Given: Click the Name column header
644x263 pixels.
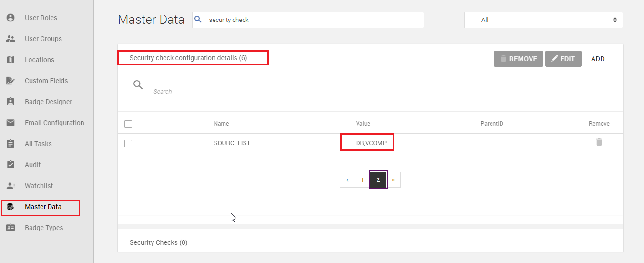Looking at the screenshot, I should pos(221,124).
